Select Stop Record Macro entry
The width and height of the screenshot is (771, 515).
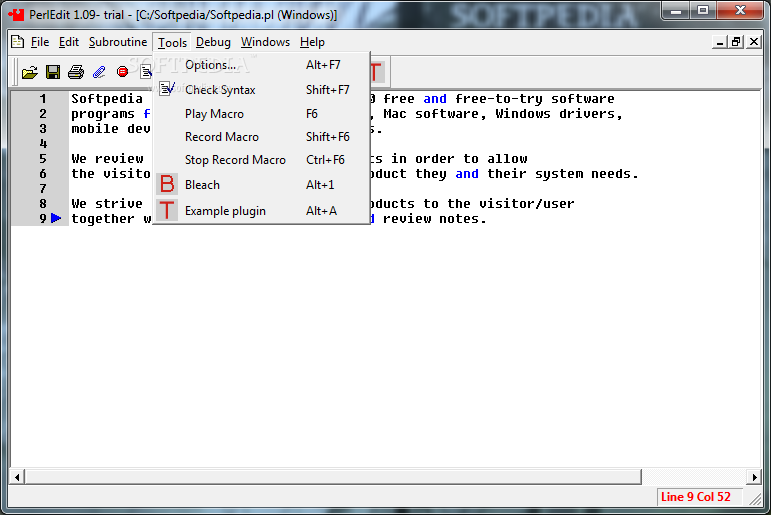[x=262, y=160]
